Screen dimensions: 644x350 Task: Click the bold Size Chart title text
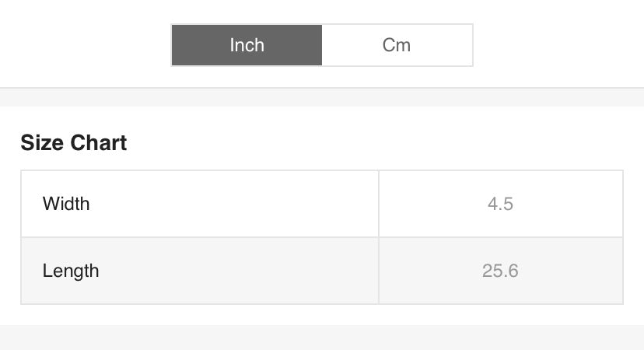pos(74,143)
